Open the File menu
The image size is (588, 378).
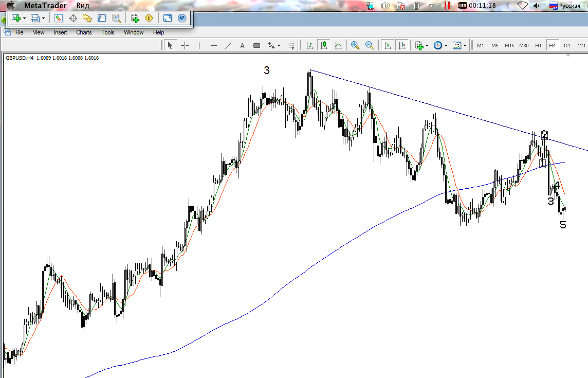coord(20,32)
